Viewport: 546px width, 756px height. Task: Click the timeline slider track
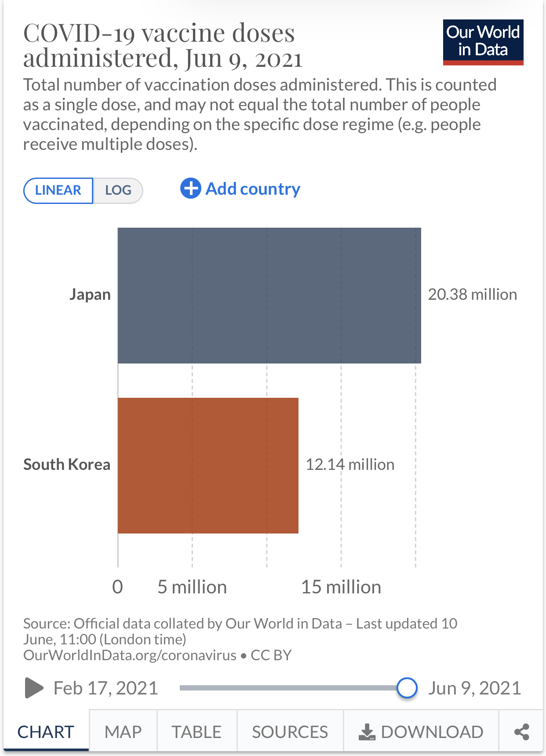[286, 688]
